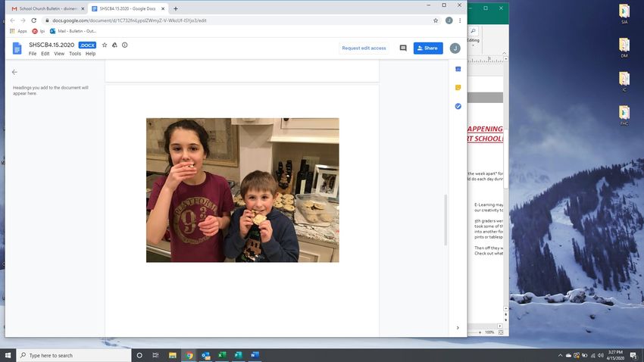Open Cortana from the taskbar
Screen dimensions: 644x362
tap(139, 355)
